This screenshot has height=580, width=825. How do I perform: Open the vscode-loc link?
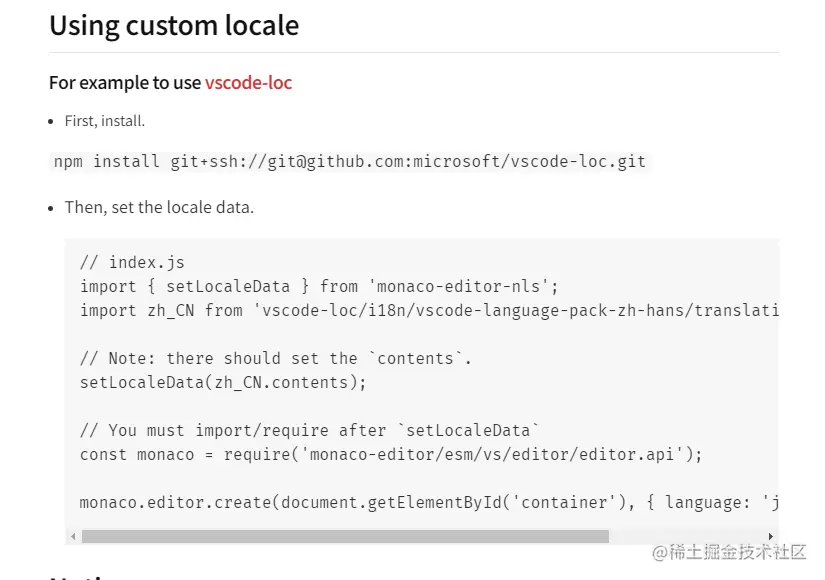[248, 83]
